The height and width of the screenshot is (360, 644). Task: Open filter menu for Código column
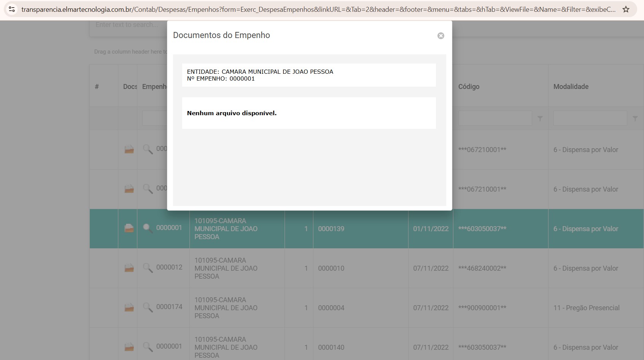click(540, 119)
